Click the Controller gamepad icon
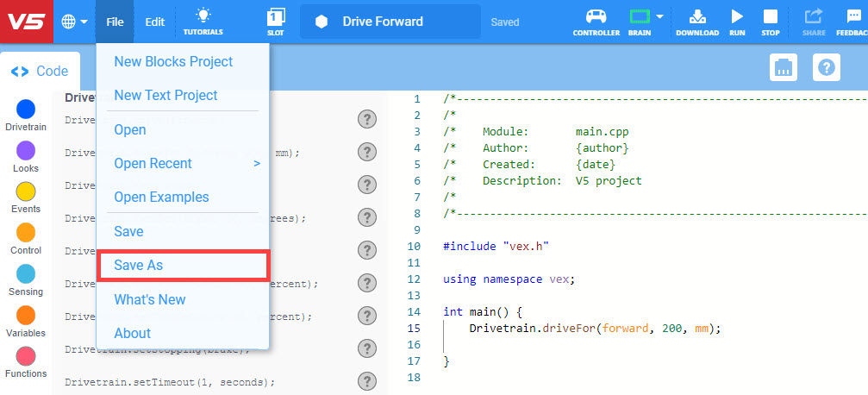The image size is (868, 395). pyautogui.click(x=596, y=17)
